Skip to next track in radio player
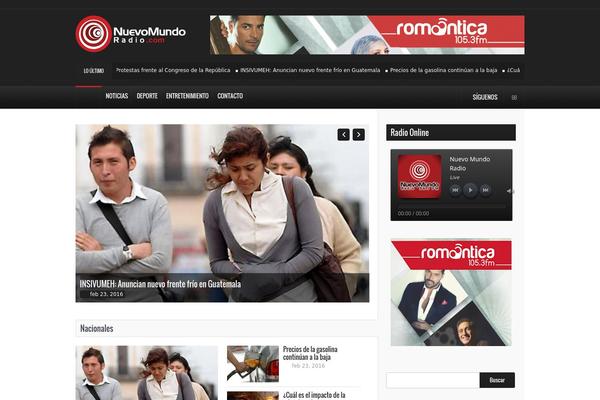The width and height of the screenshot is (600, 400). 485,190
